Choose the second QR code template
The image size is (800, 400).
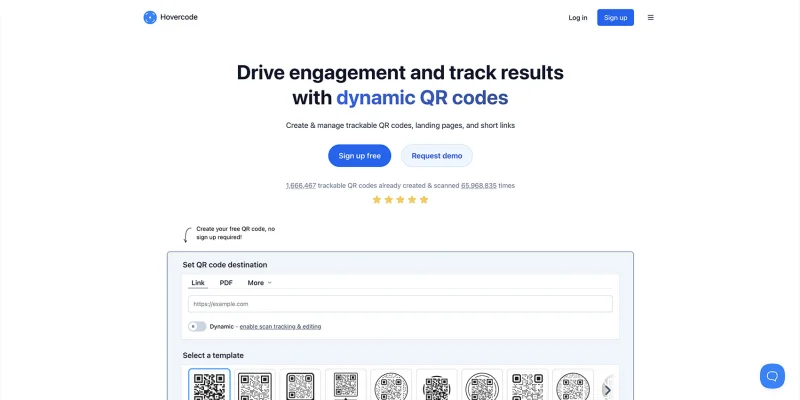255,386
